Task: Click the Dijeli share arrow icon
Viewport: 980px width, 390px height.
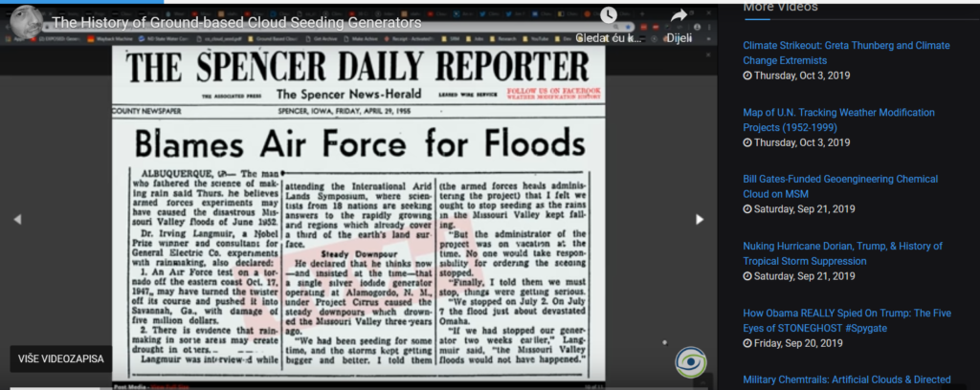Action: [679, 15]
